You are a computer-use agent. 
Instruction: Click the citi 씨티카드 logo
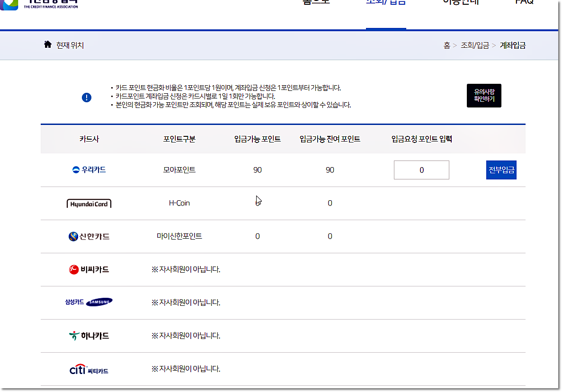89,369
